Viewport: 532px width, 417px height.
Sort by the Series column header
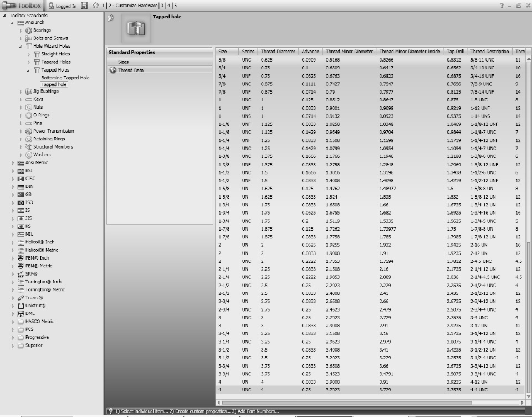tap(248, 52)
